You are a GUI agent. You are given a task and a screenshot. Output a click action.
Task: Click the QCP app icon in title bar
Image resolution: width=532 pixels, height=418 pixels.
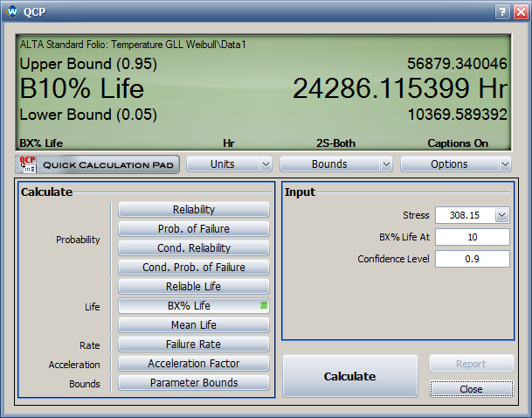tap(12, 11)
